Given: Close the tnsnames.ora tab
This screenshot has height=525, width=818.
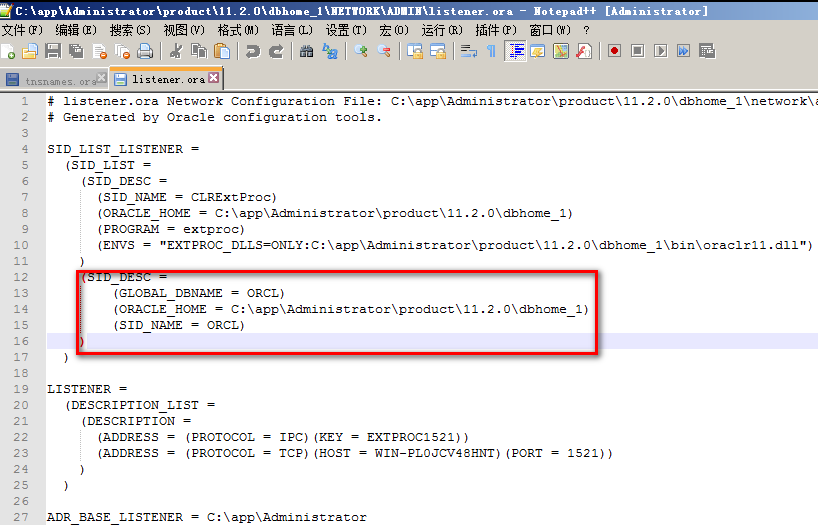Looking at the screenshot, I should pos(102,78).
